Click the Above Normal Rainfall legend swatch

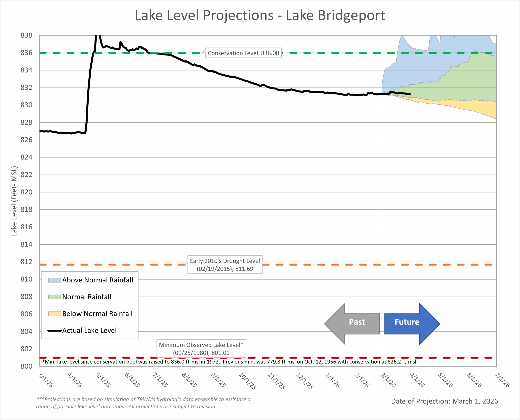pyautogui.click(x=54, y=280)
